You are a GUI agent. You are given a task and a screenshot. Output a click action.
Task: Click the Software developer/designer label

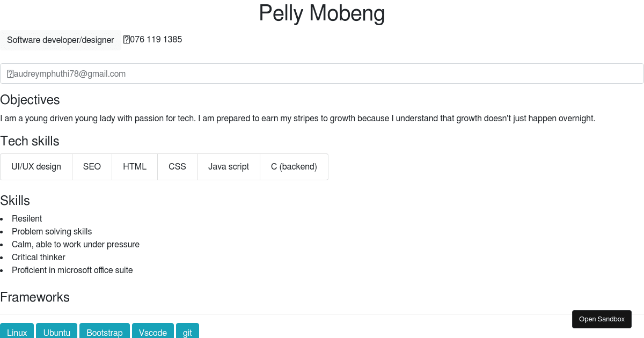coord(61,40)
